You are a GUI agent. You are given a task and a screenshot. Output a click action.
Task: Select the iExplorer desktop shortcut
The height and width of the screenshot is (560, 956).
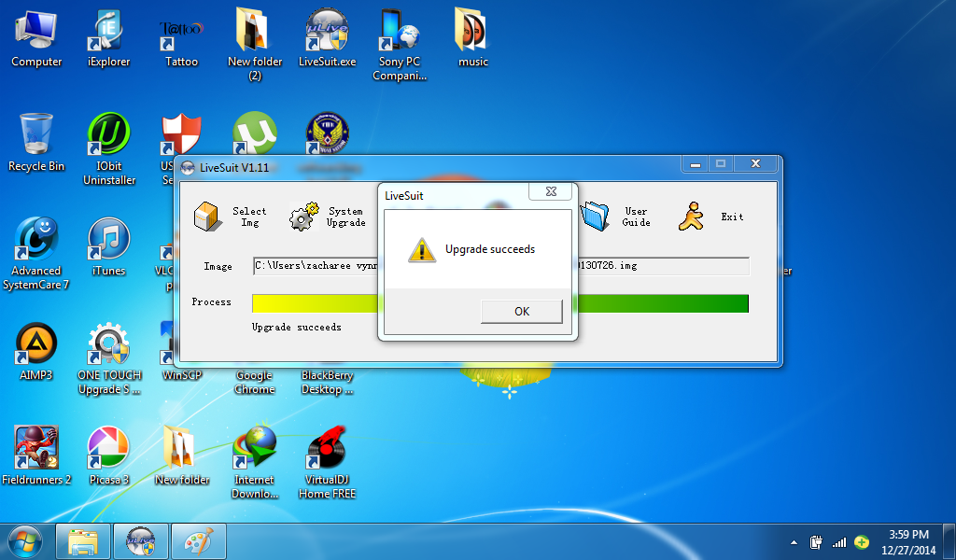tap(108, 32)
